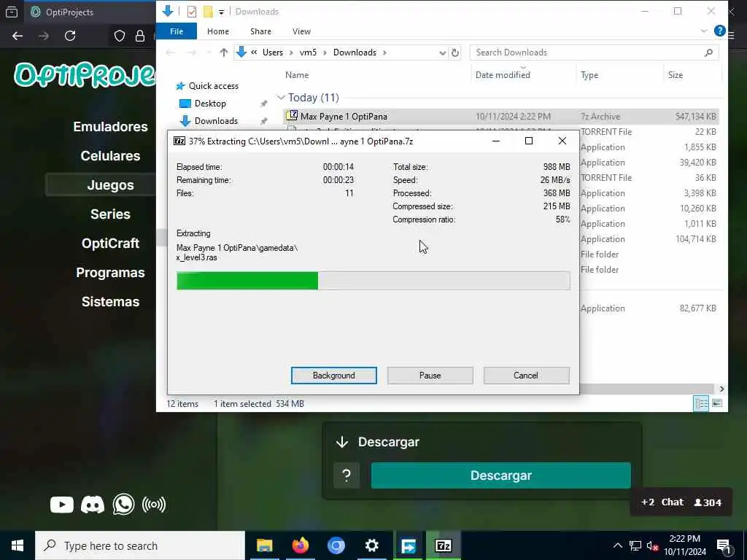747x560 pixels.
Task: Click the 7z icon in extraction dialog title
Action: point(179,141)
